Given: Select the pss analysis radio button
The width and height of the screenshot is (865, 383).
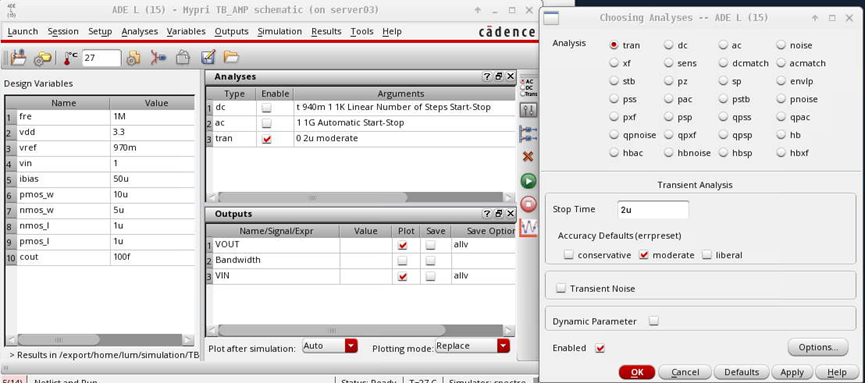Looking at the screenshot, I should click(614, 99).
